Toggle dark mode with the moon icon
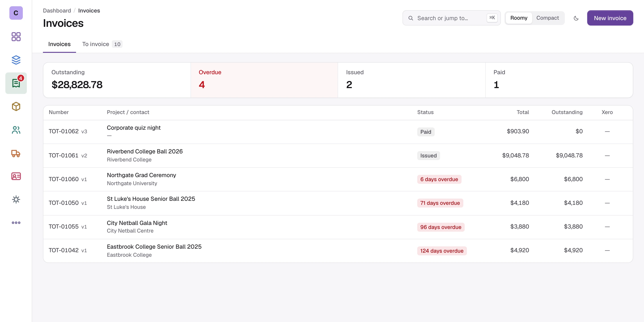The height and width of the screenshot is (322, 644). [576, 18]
